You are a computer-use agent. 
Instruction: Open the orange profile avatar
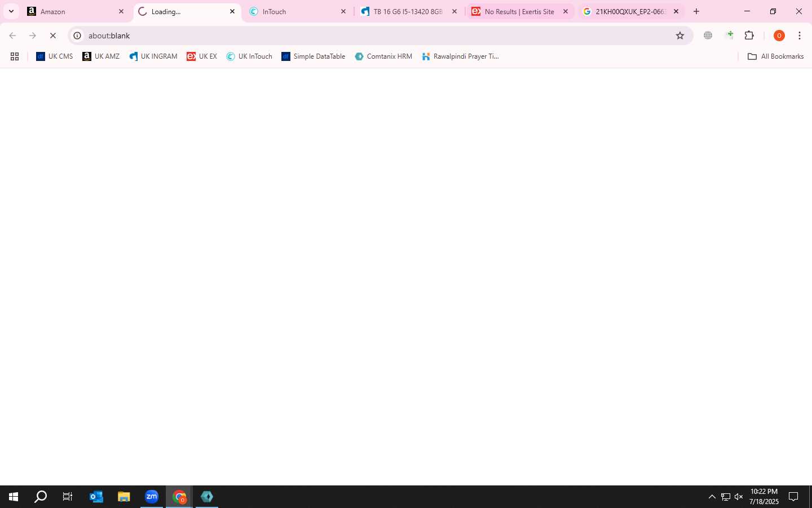pos(779,36)
